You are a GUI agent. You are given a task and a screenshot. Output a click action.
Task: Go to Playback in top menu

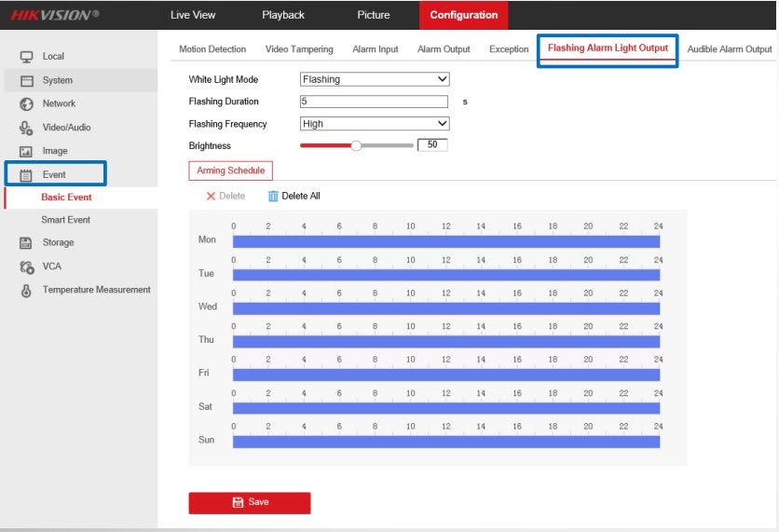tap(283, 15)
